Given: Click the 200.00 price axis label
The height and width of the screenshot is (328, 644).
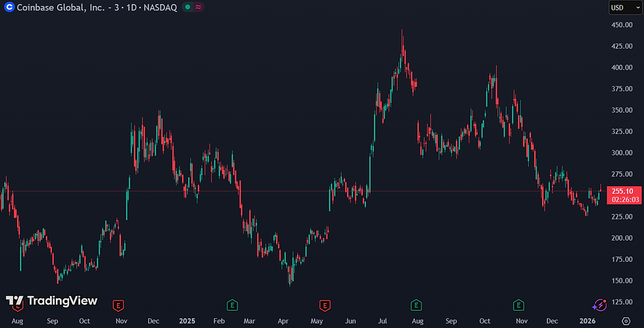Looking at the screenshot, I should point(622,238).
